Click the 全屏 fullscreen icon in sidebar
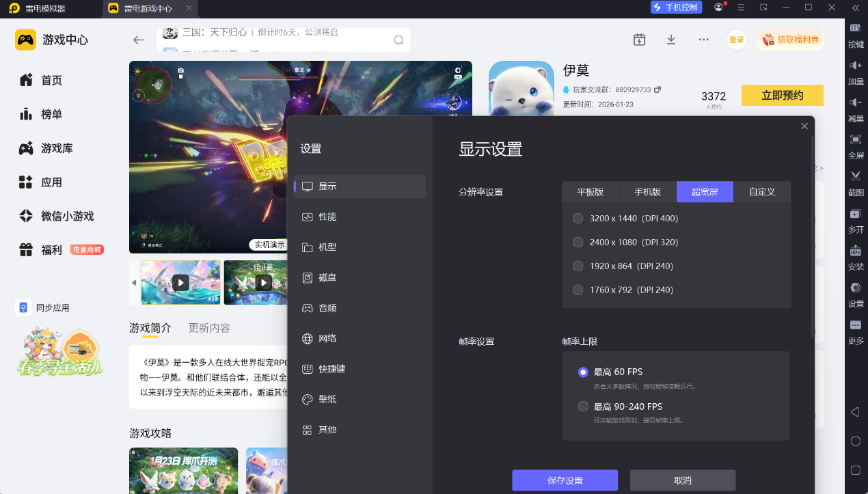The height and width of the screenshot is (494, 868). coord(855,139)
